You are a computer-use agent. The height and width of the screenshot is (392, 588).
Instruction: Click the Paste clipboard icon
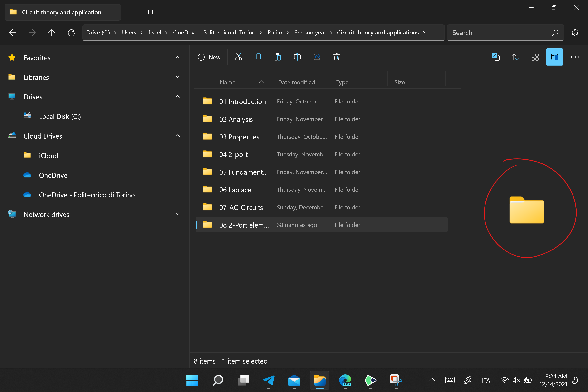coord(278,57)
